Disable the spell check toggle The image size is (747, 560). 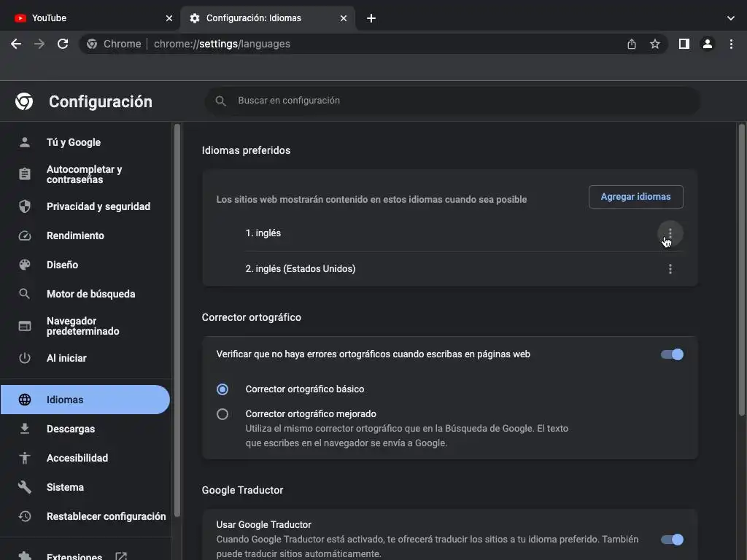click(672, 354)
